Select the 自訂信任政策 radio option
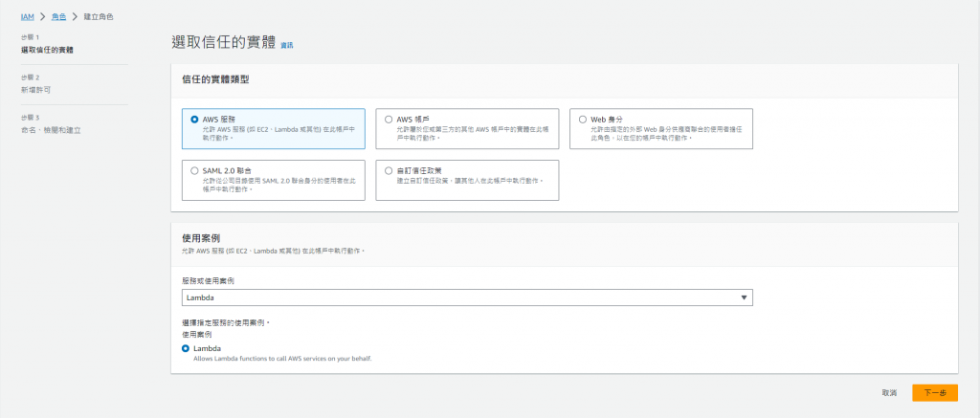 (x=389, y=170)
